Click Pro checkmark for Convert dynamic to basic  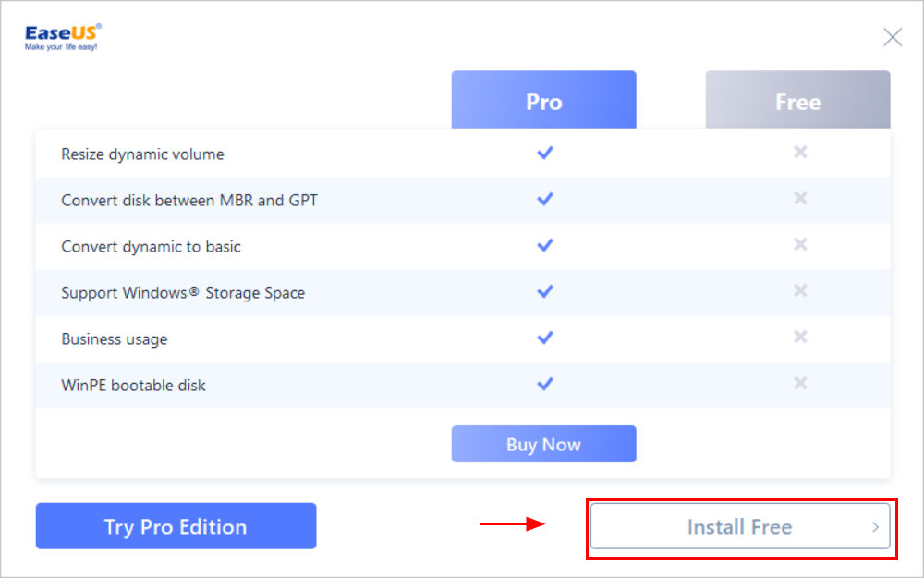pyautogui.click(x=545, y=245)
